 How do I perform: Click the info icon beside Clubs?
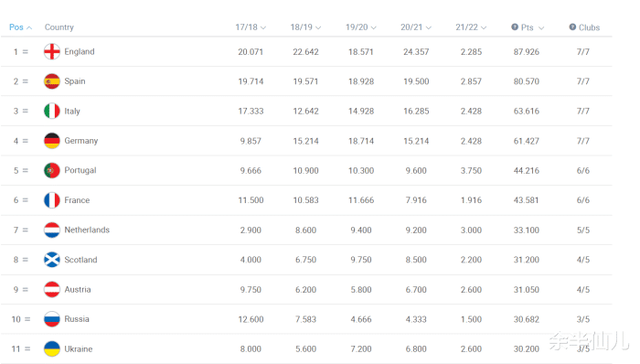click(573, 27)
